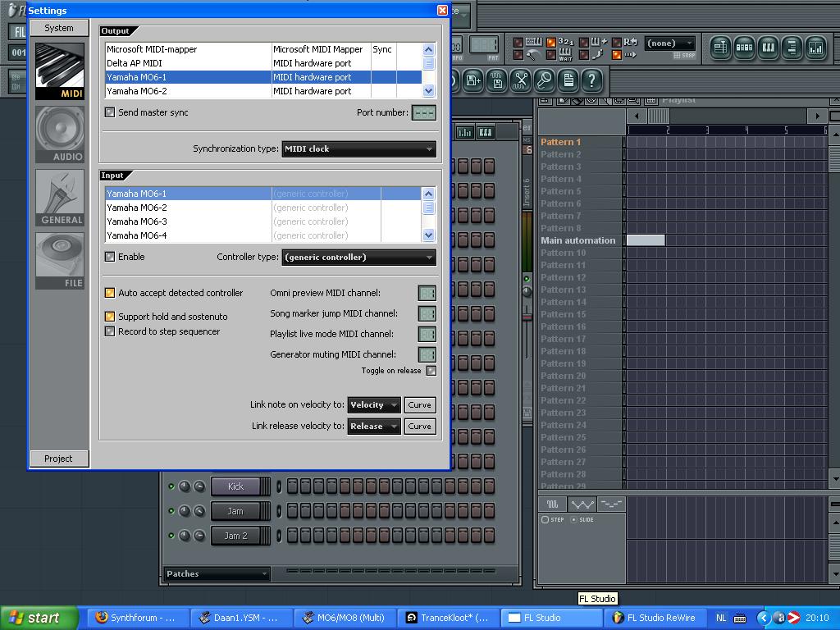840x630 pixels.
Task: Click Omni preview MIDI channel field
Action: click(x=427, y=293)
